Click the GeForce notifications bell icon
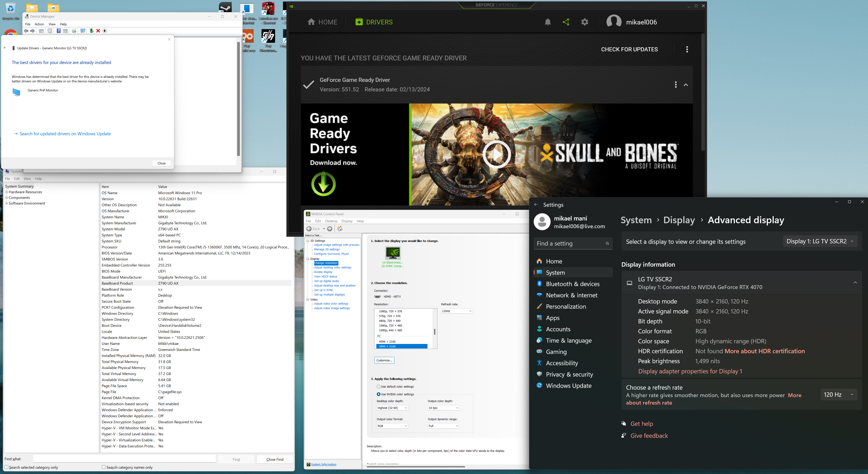The image size is (868, 474). (547, 22)
